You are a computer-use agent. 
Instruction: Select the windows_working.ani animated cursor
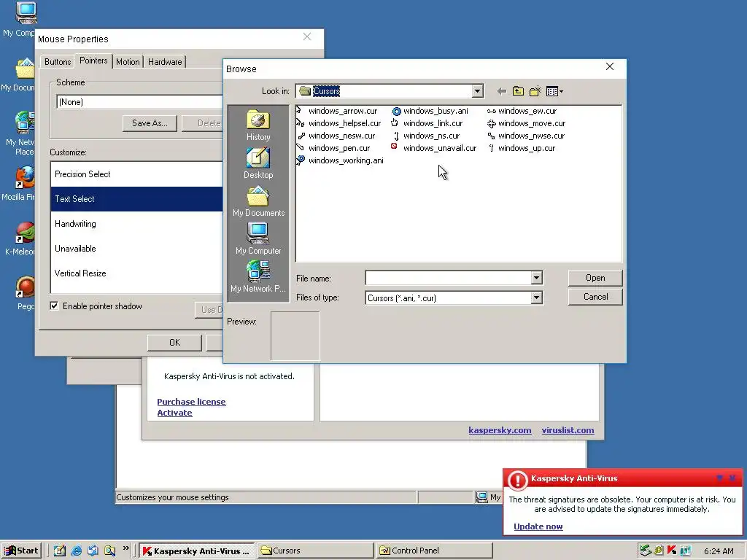(340, 160)
